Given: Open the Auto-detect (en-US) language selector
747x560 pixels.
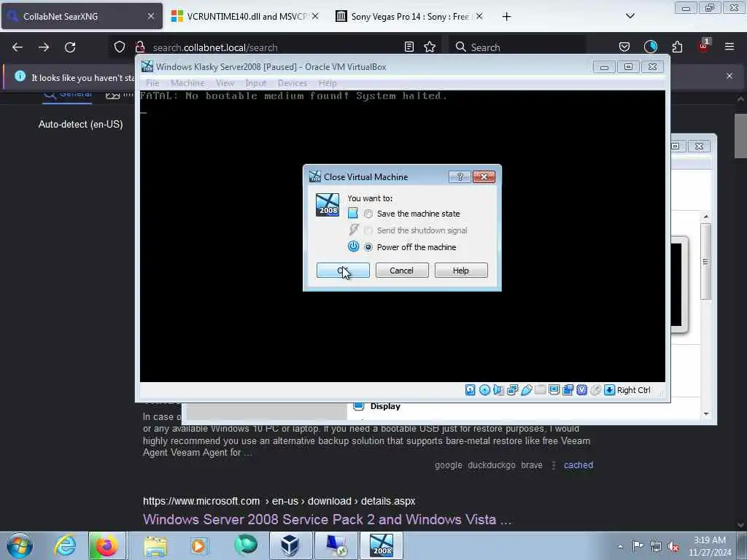Looking at the screenshot, I should (x=80, y=124).
